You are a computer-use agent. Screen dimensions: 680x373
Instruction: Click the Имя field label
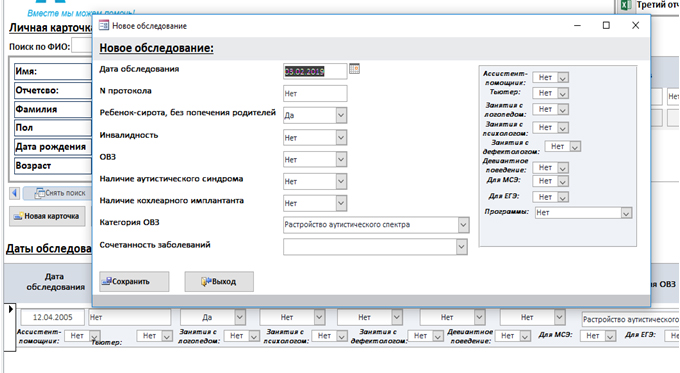point(53,71)
